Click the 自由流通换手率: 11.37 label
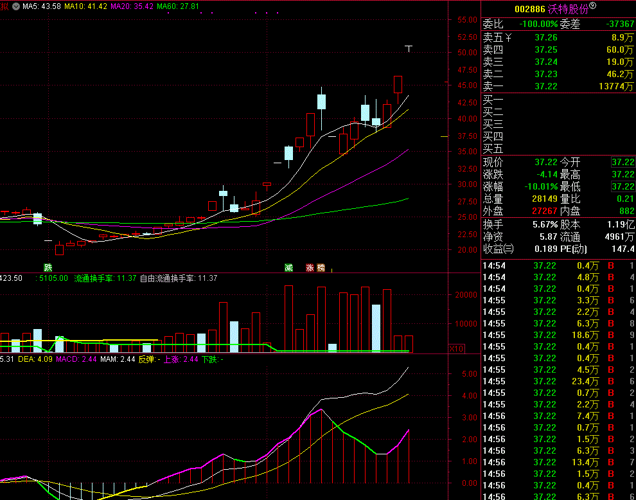The width and height of the screenshot is (636, 500). (x=178, y=279)
